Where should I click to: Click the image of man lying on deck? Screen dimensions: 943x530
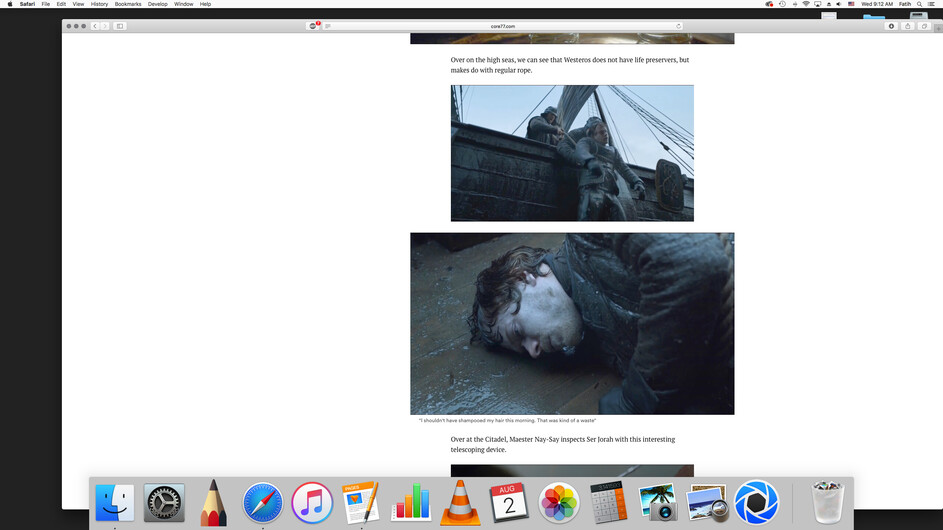pos(572,324)
